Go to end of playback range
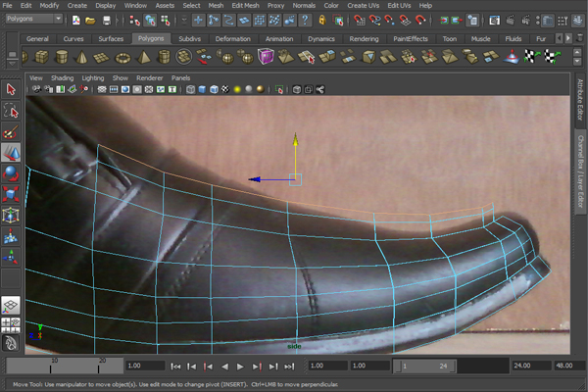The width and height of the screenshot is (588, 392). pyautogui.click(x=289, y=367)
